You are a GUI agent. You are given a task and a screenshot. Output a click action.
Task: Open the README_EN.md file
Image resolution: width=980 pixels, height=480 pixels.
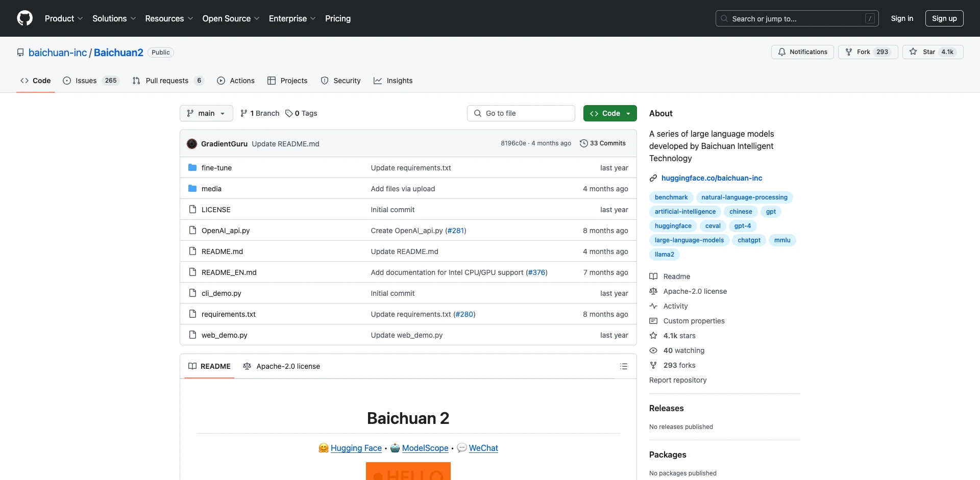click(229, 272)
